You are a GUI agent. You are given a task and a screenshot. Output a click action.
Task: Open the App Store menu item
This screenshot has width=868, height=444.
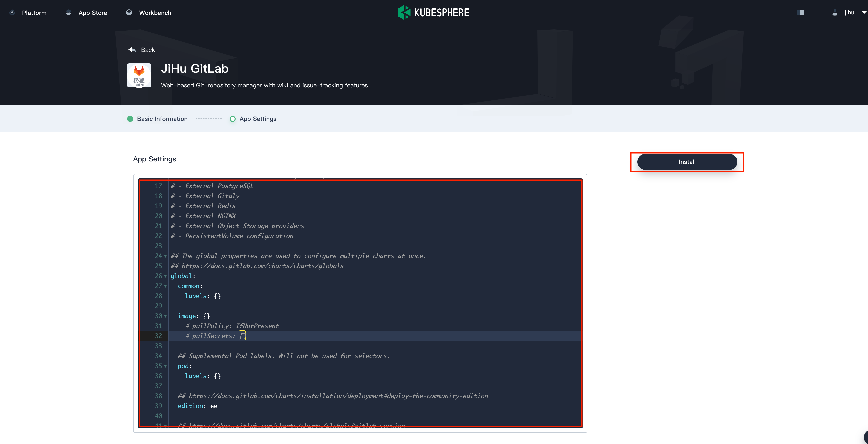click(93, 13)
